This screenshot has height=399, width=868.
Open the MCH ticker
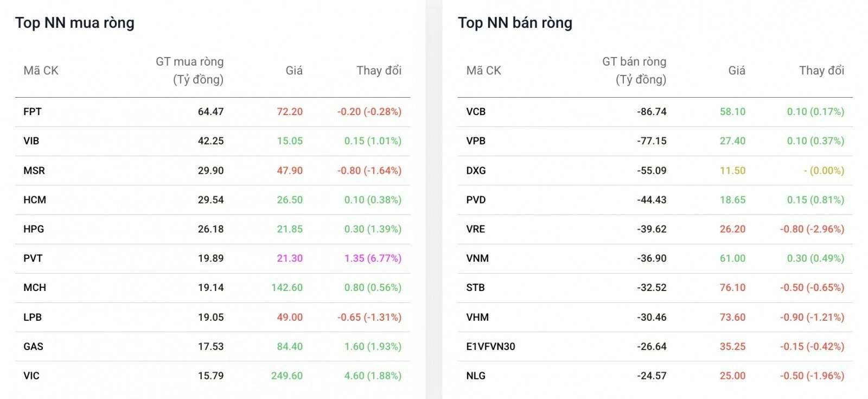(x=35, y=288)
